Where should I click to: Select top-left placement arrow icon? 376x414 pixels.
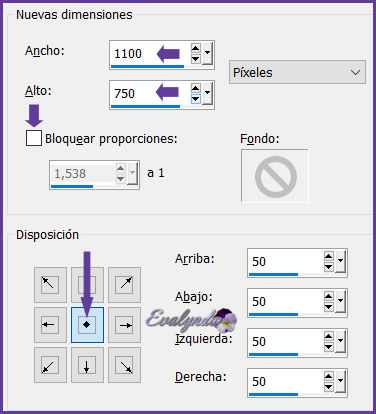pyautogui.click(x=50, y=285)
